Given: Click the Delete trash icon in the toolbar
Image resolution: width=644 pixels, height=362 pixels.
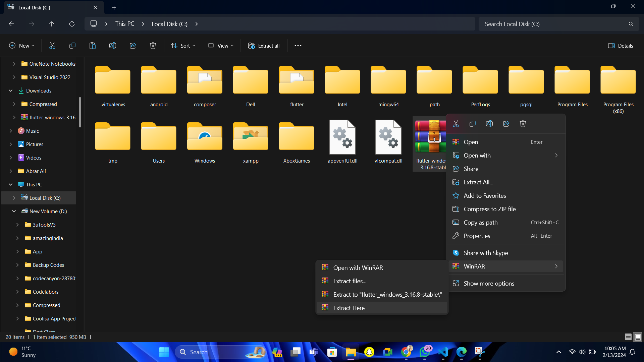Looking at the screenshot, I should click(153, 46).
